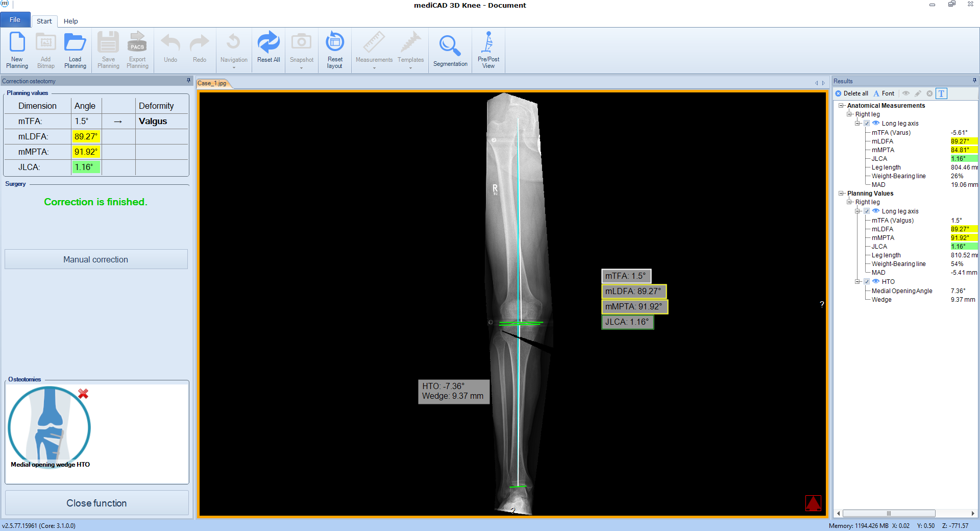Click the Manual correction button

point(96,259)
